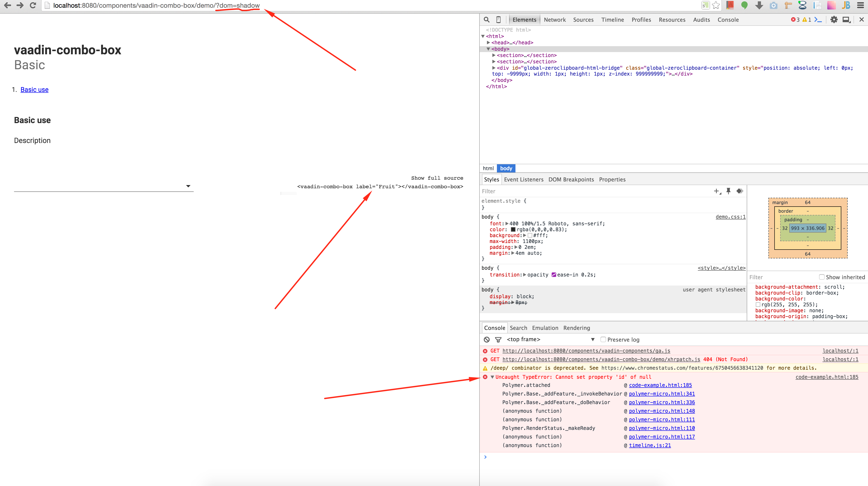868x486 pixels.
Task: Click the ease-in timing function swatch
Action: coord(554,275)
